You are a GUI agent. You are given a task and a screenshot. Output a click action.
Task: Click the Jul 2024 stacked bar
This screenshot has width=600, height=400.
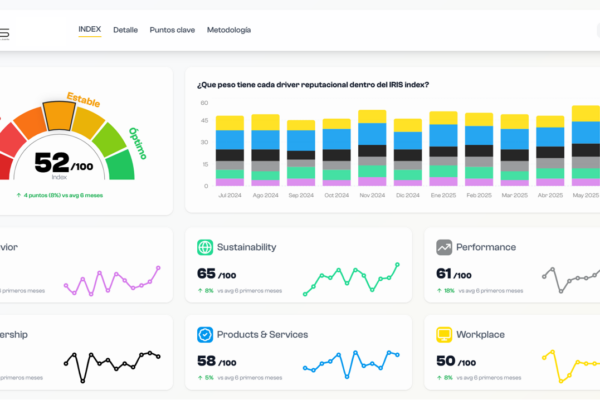pos(229,150)
